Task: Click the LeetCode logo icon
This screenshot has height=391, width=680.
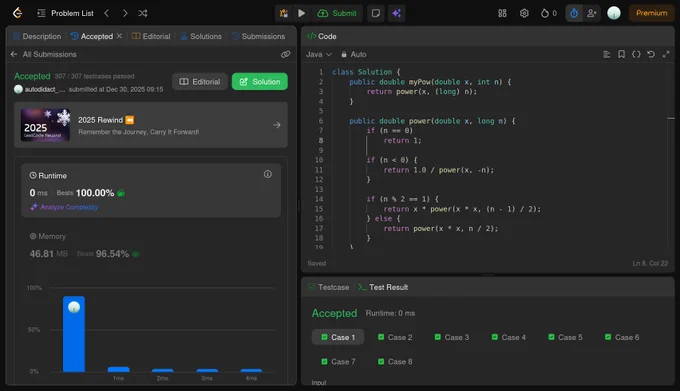Action: coord(17,13)
